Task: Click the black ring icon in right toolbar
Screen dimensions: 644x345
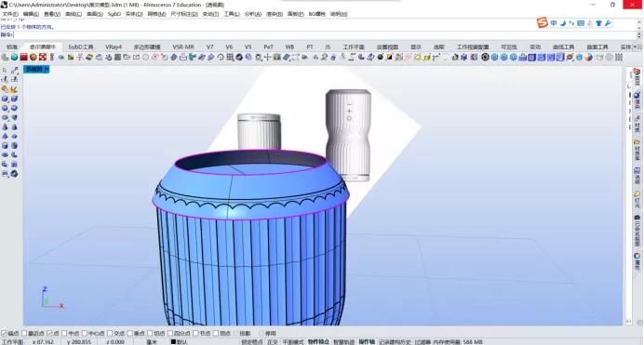Action: (x=485, y=57)
